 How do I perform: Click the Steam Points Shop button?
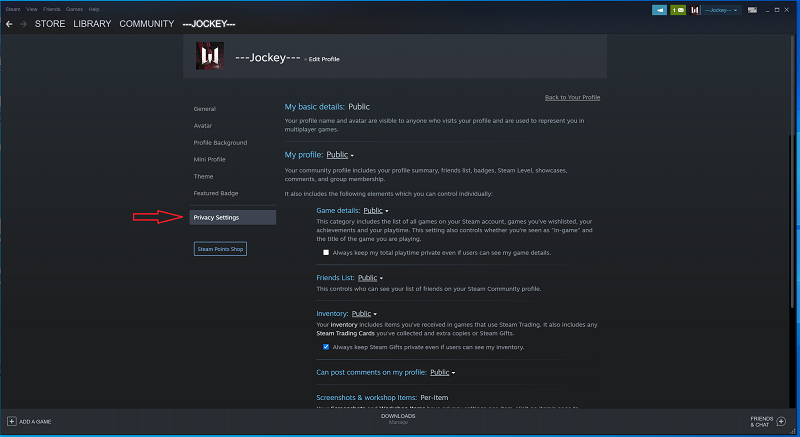click(x=220, y=249)
